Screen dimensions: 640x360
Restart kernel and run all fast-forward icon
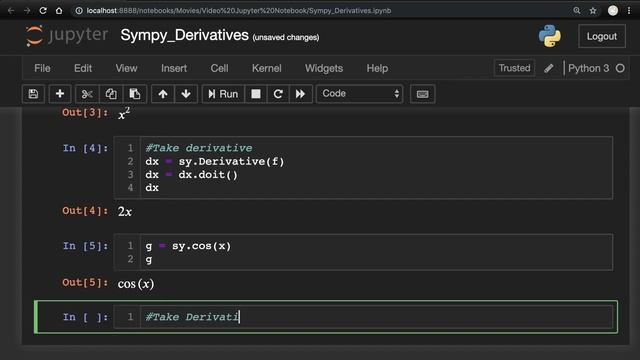[301, 94]
